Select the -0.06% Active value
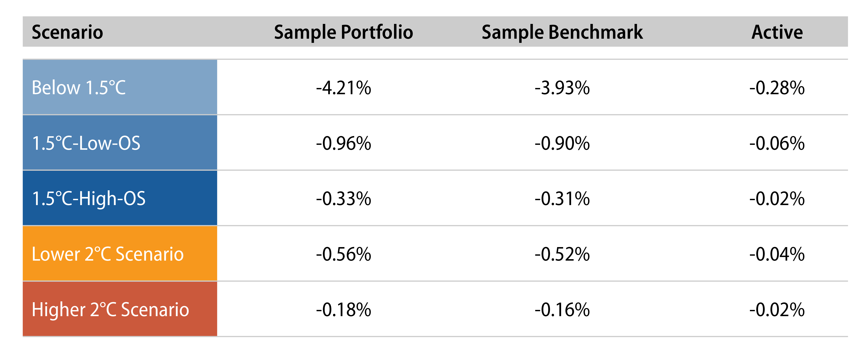Viewport: 868px width, 354px height. click(777, 143)
